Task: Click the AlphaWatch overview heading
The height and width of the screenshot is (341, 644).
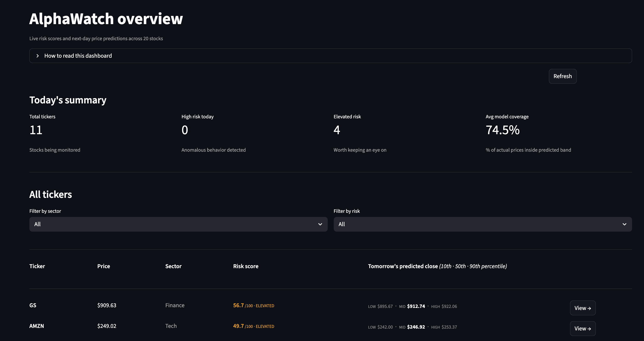Action: pyautogui.click(x=106, y=19)
